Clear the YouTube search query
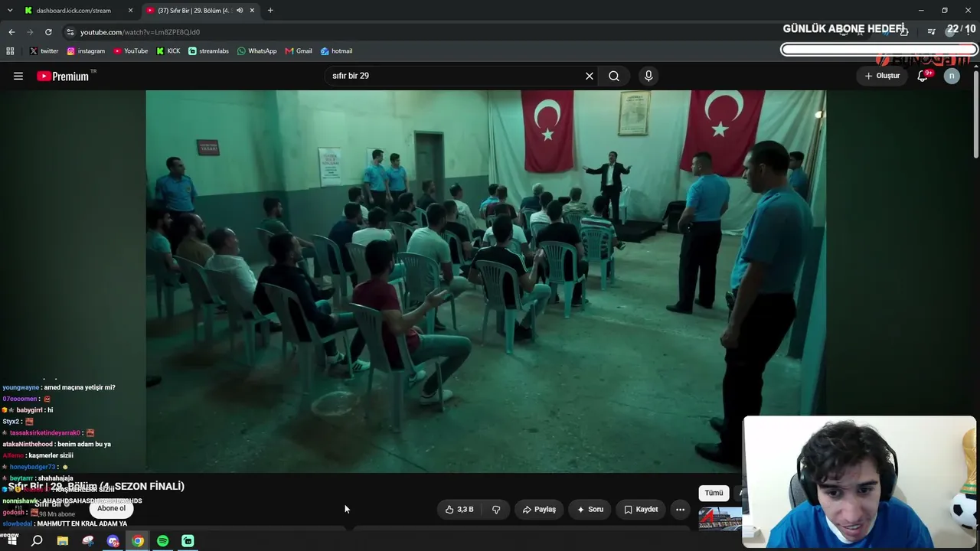Viewport: 980px width, 551px height. [590, 76]
